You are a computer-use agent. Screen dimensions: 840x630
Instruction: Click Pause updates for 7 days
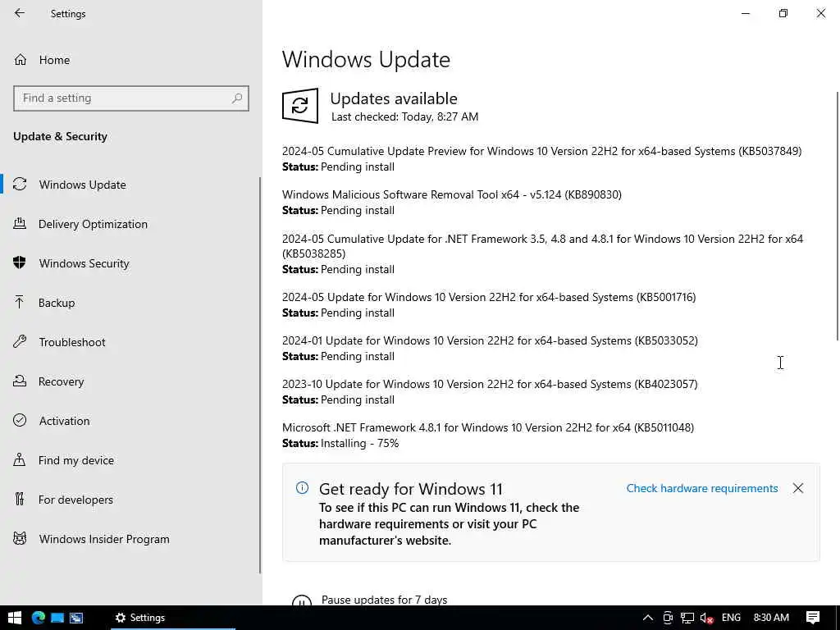click(384, 600)
